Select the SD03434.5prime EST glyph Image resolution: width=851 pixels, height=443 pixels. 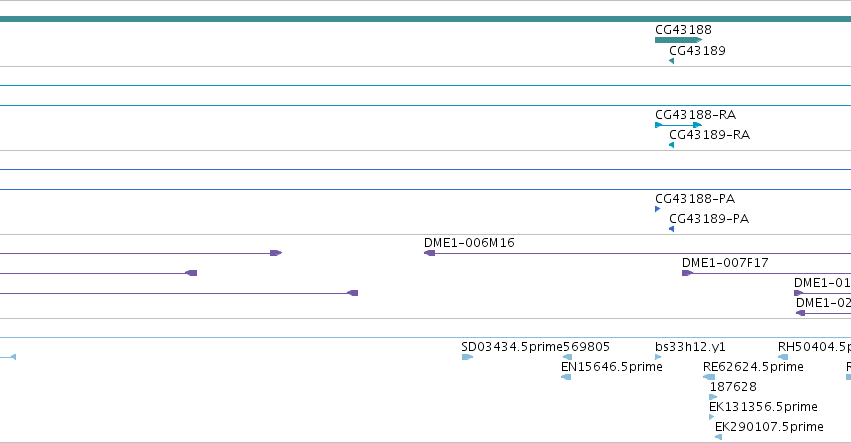pos(467,357)
